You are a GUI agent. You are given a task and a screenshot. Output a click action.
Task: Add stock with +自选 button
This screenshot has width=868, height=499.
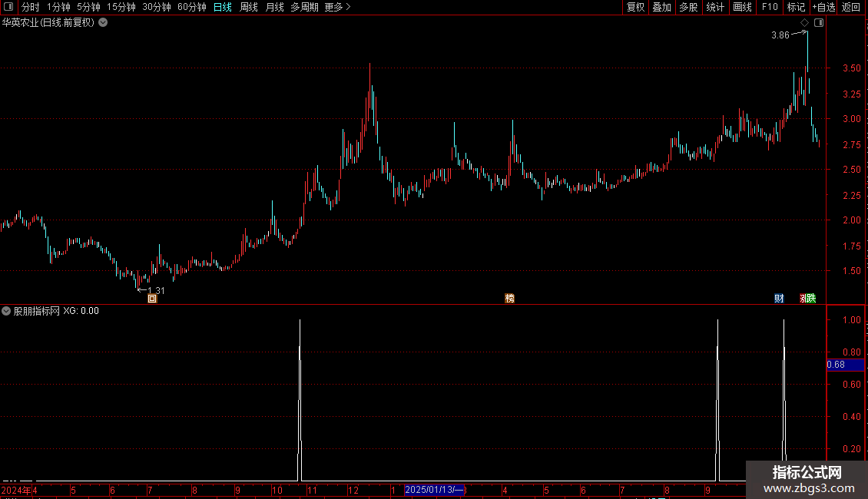coord(823,7)
